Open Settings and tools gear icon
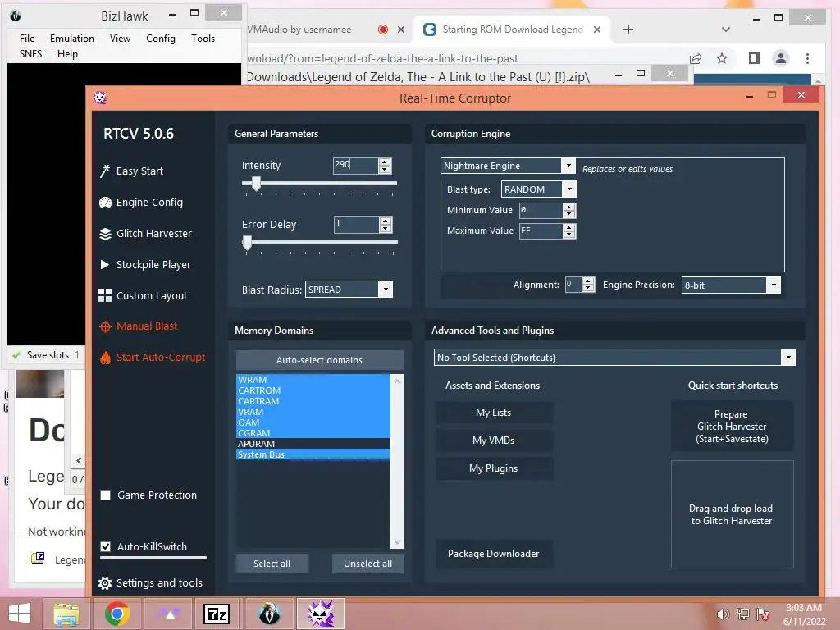 [x=105, y=583]
